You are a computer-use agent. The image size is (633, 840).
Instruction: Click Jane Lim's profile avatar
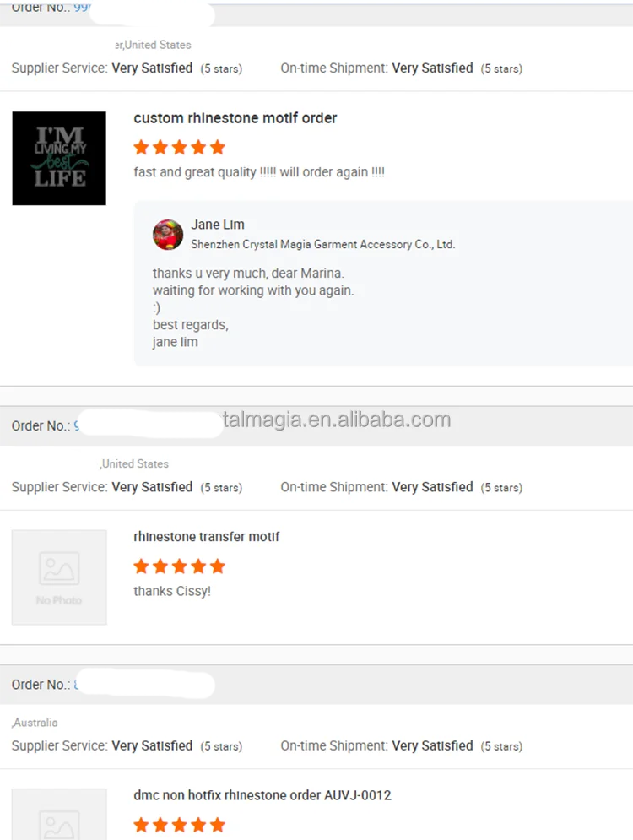pyautogui.click(x=168, y=235)
